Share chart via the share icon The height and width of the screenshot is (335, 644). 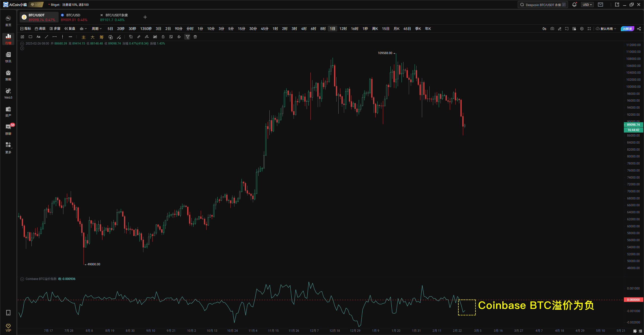tap(639, 29)
